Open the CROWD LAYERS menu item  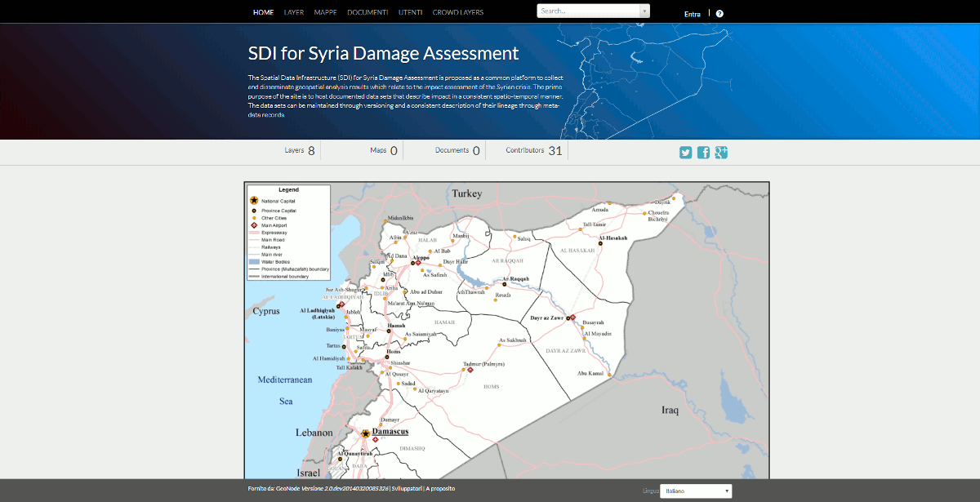pyautogui.click(x=458, y=12)
